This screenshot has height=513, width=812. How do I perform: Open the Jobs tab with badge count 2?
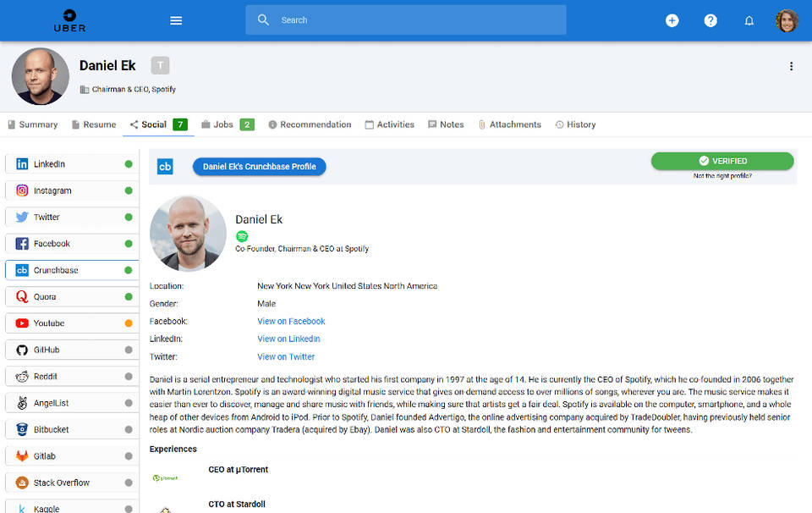[220, 124]
